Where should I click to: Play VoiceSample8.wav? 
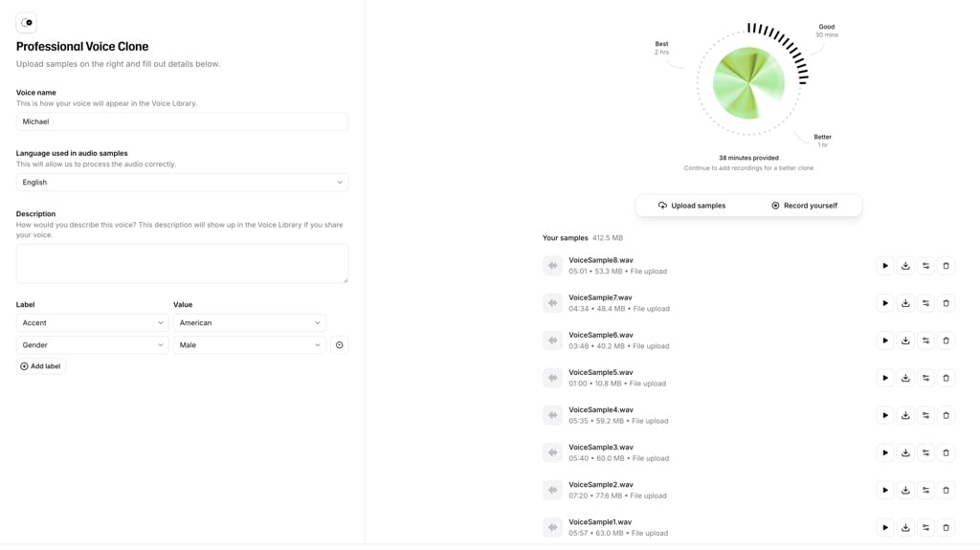885,266
